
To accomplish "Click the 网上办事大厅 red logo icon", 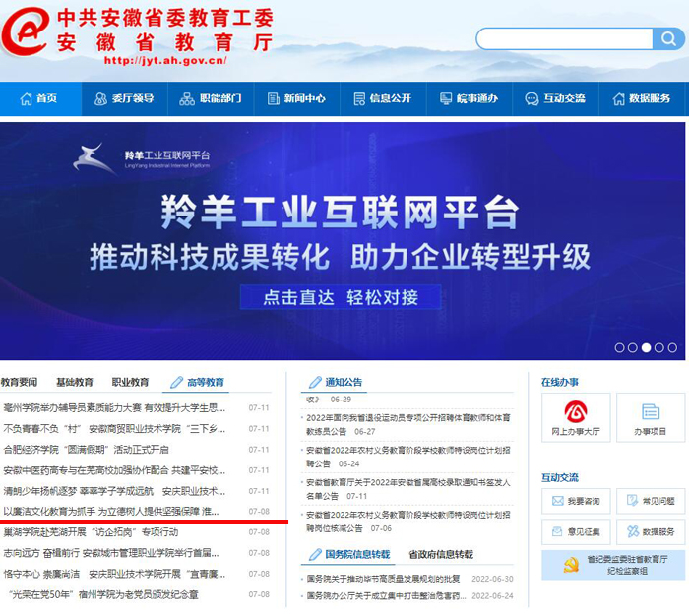I will pyautogui.click(x=576, y=411).
